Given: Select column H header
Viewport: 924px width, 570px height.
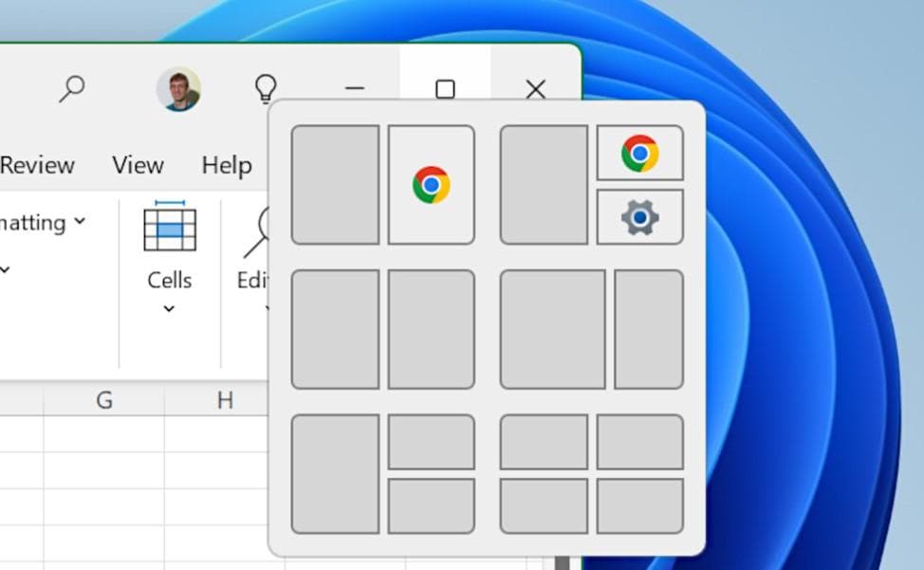Looking at the screenshot, I should [225, 400].
